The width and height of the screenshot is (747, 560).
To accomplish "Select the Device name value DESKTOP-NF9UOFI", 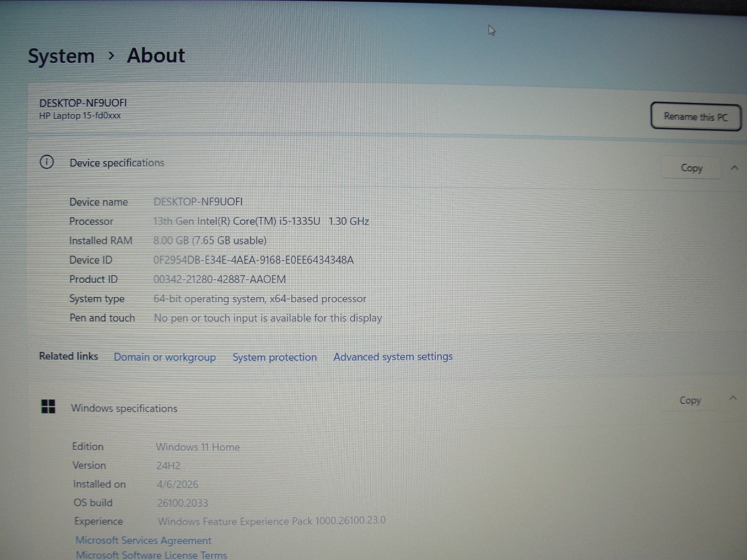I will 198,202.
